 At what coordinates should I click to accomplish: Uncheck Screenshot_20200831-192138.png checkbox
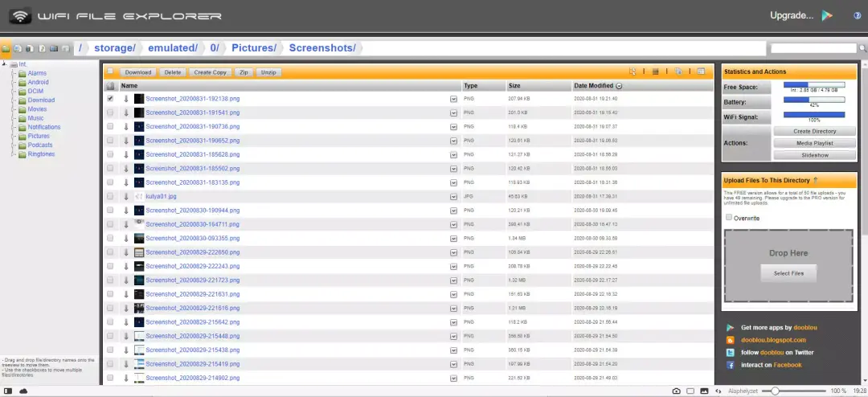[x=110, y=99]
